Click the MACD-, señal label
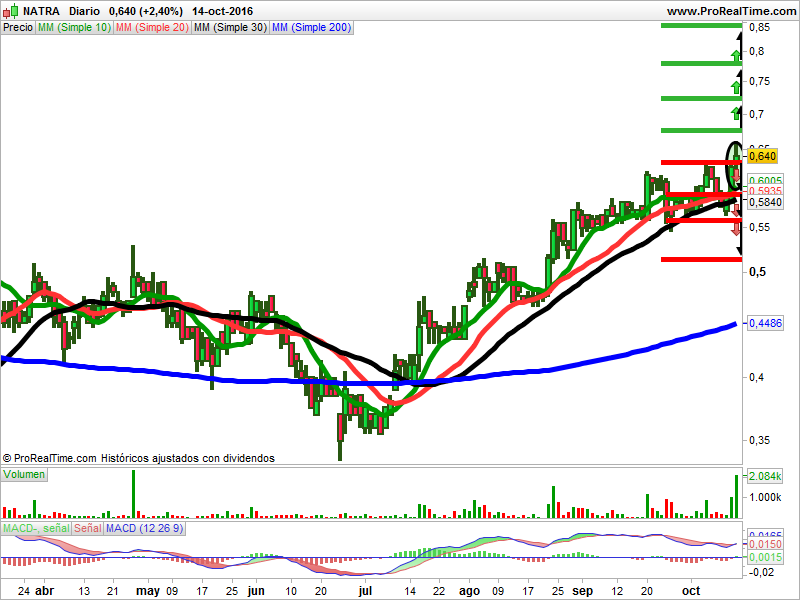This screenshot has height=600, width=800. pos(36,529)
